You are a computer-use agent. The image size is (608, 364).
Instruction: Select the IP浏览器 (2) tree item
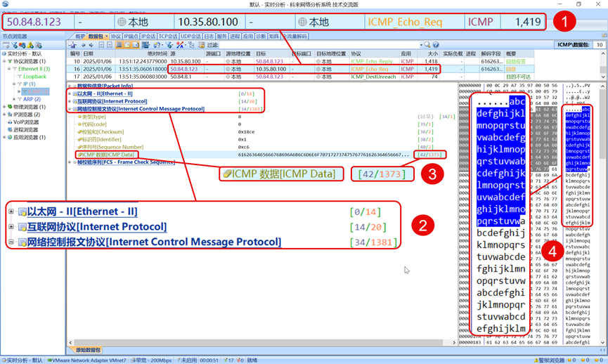25,115
